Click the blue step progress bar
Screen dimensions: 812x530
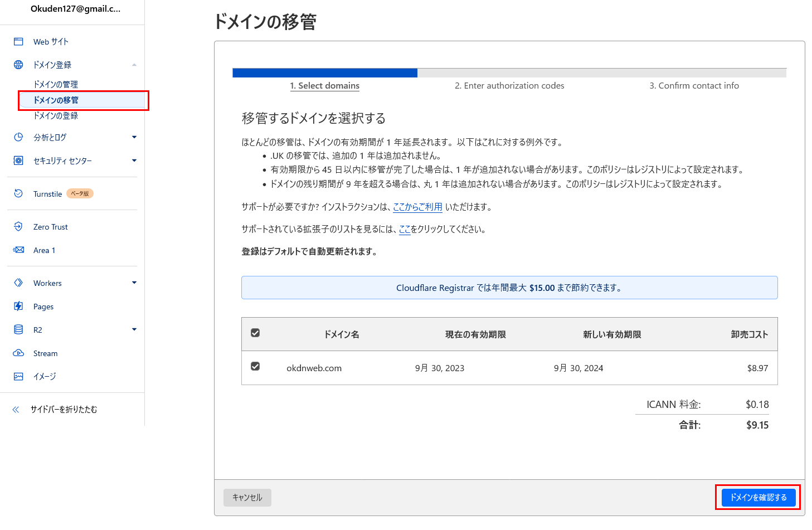(x=325, y=73)
